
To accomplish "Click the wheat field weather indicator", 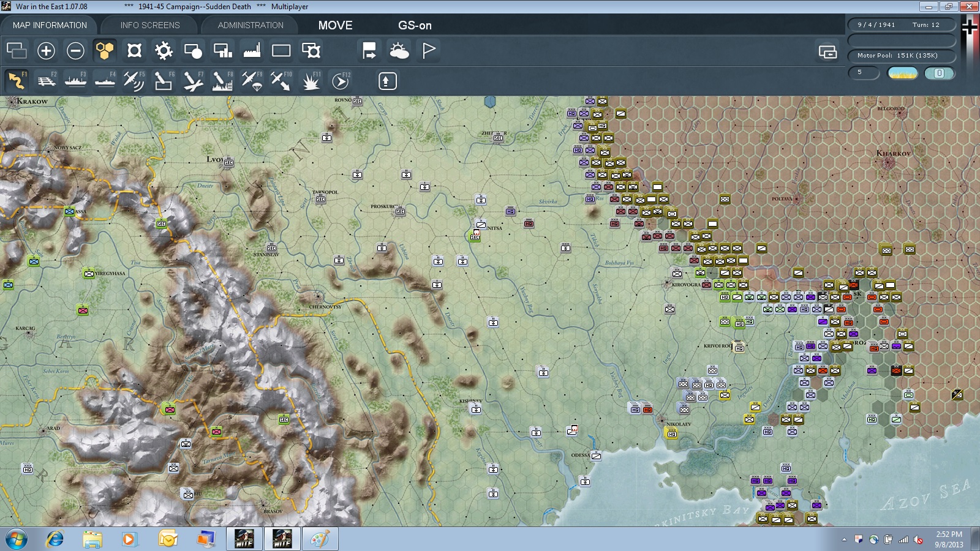I will tap(903, 73).
